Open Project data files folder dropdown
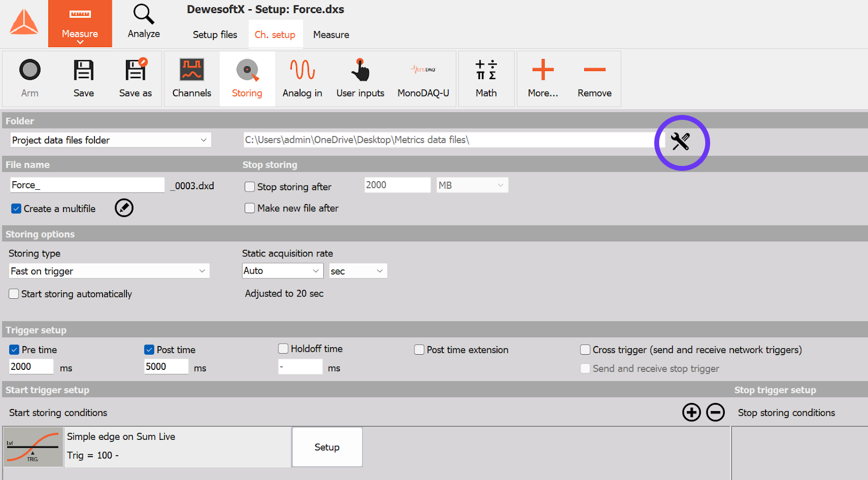868x480 pixels. click(x=111, y=140)
